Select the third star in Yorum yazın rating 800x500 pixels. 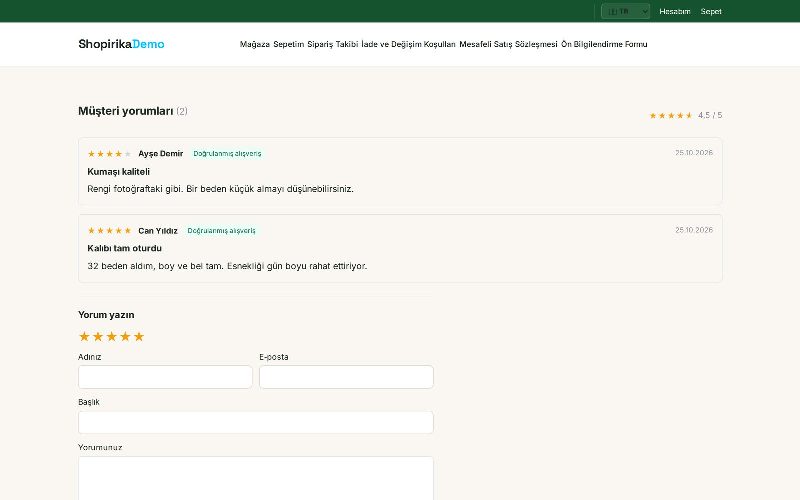pos(111,336)
